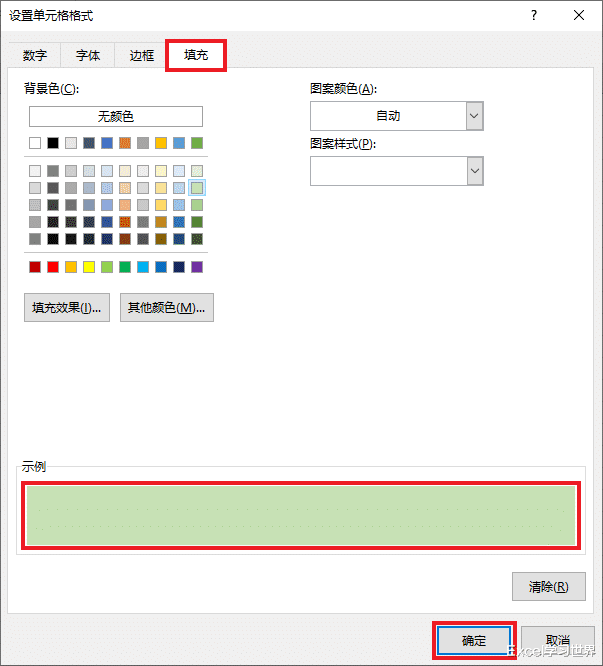Pick the darkest green swatch in bottom shade row

tap(197, 239)
